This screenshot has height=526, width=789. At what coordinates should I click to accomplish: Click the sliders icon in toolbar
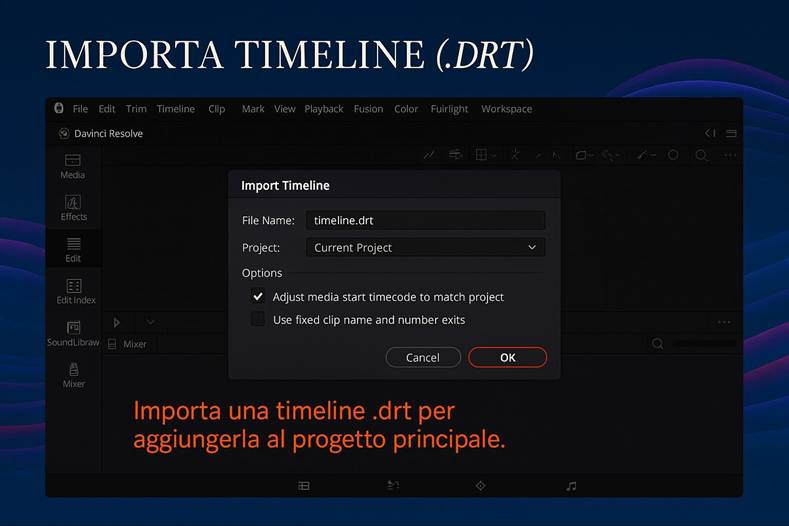pyautogui.click(x=455, y=155)
